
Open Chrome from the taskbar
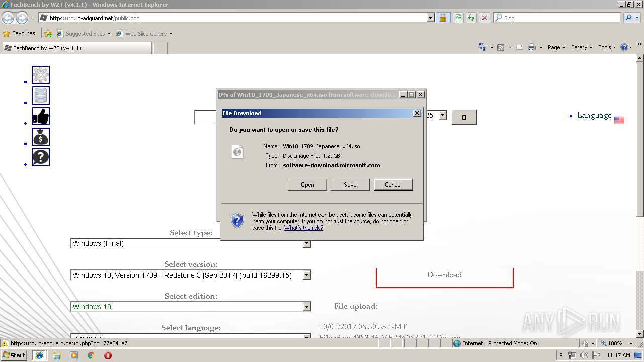pos(91,355)
